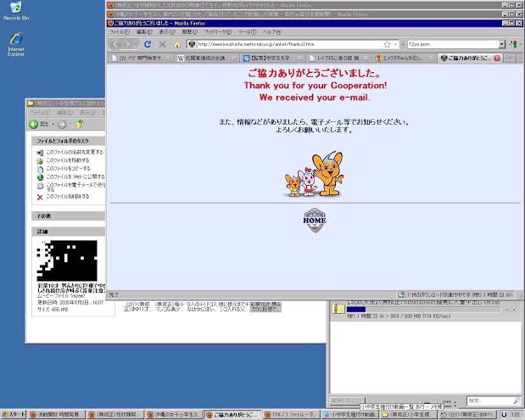Open the ブックマーク(B) menu
The width and height of the screenshot is (525, 420).
(x=218, y=32)
